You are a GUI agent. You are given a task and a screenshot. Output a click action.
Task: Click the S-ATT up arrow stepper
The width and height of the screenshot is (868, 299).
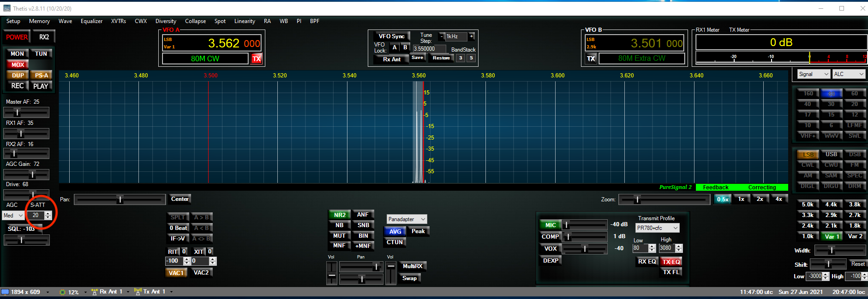48,213
